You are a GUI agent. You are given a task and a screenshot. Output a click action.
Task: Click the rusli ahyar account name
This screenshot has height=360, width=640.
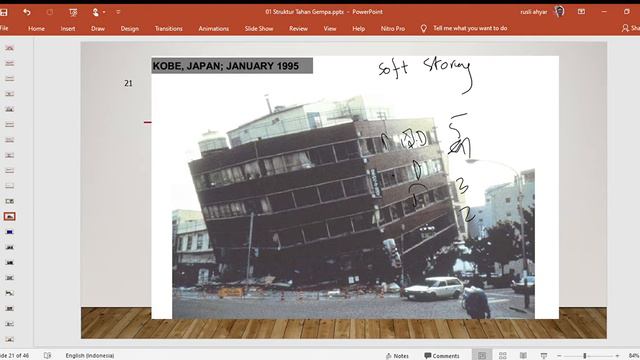coord(533,12)
